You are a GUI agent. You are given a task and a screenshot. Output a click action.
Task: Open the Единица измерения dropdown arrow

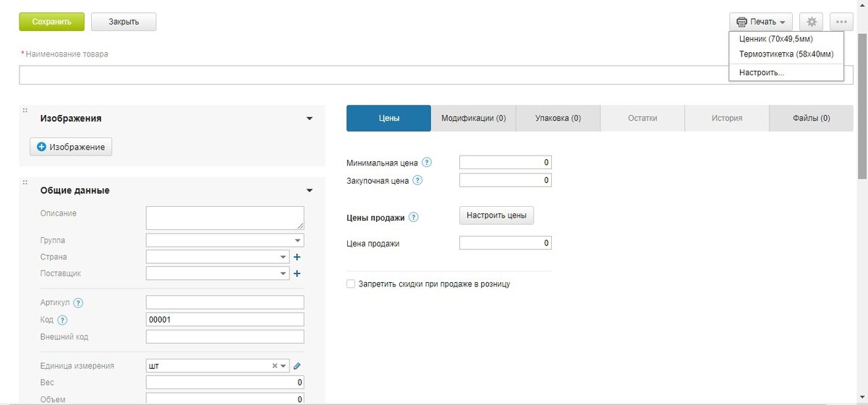284,366
